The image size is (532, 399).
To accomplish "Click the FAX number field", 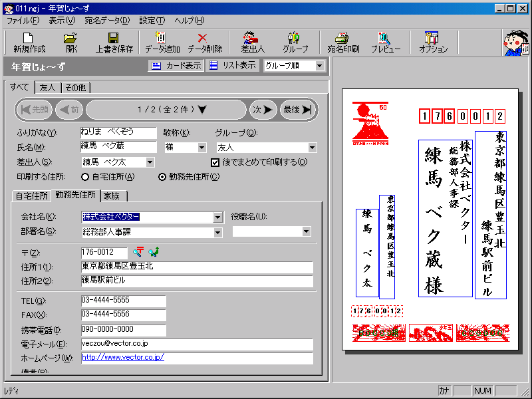I will click(124, 315).
